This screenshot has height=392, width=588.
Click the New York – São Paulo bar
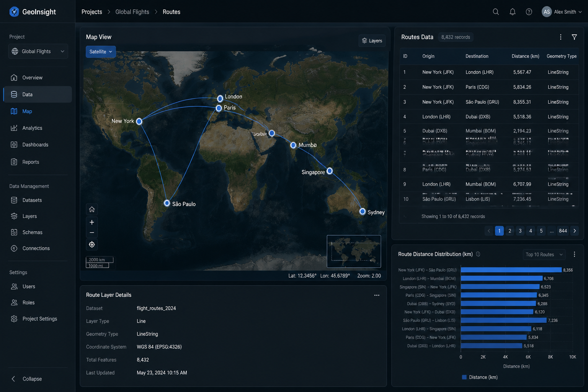tap(511, 270)
